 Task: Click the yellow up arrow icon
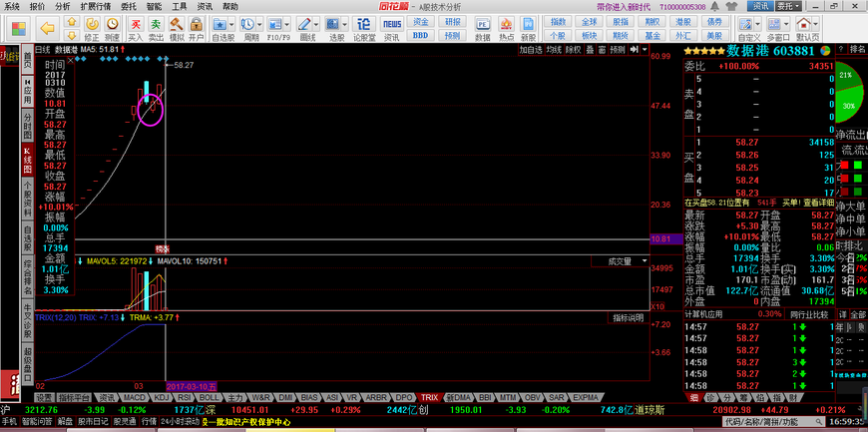coord(71,22)
